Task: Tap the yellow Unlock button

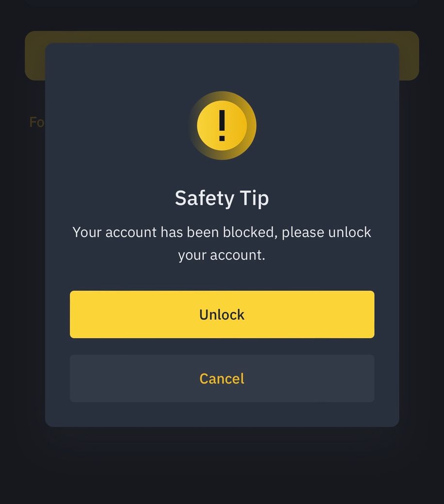Action: click(x=222, y=315)
